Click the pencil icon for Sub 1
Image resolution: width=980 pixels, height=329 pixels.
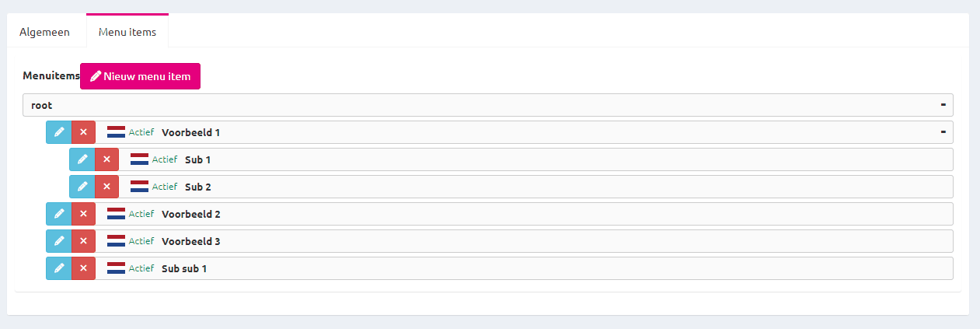(x=82, y=159)
